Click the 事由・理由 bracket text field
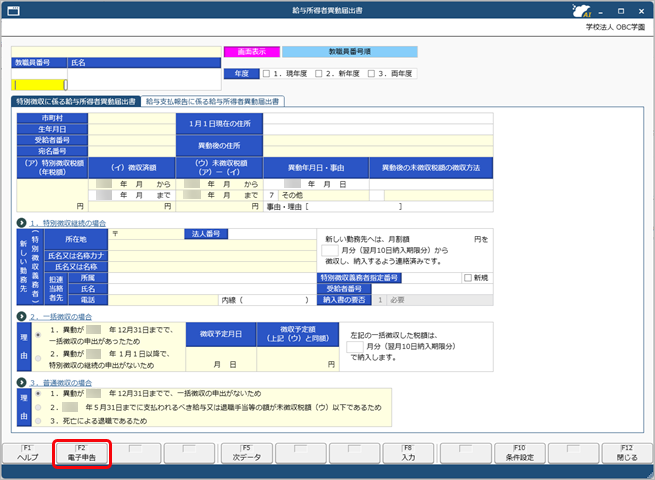The image size is (655, 480). click(354, 206)
